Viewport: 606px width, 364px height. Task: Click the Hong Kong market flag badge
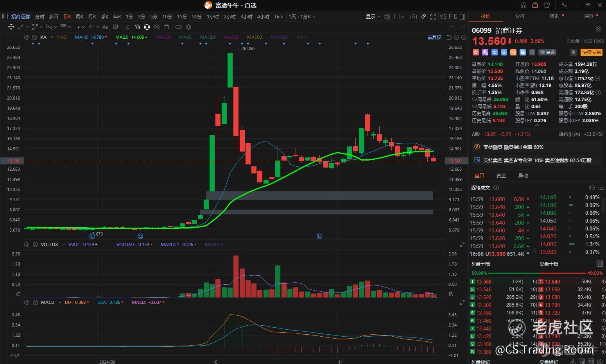(x=476, y=52)
